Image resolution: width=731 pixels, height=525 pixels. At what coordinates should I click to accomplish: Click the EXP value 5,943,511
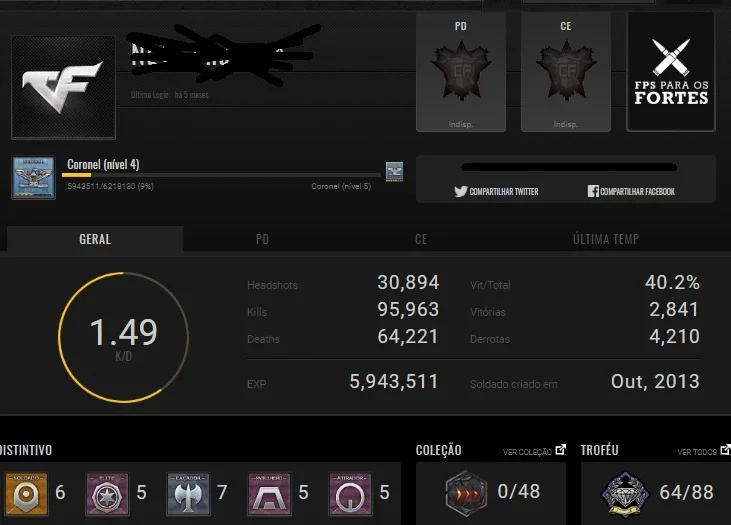(x=394, y=382)
